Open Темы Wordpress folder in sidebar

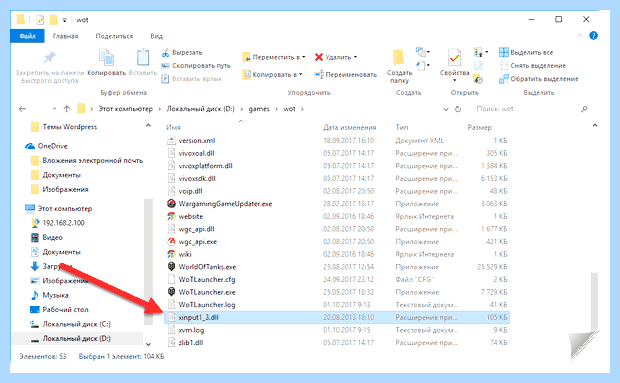pos(70,127)
